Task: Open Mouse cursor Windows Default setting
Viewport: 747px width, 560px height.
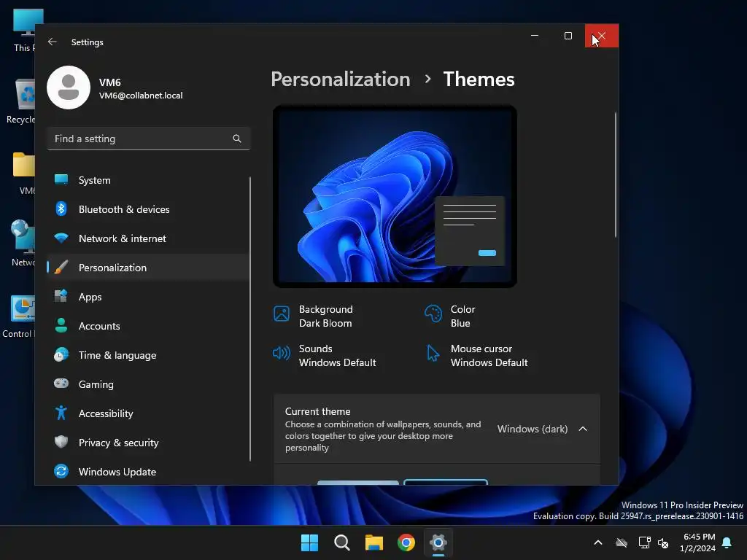Action: point(477,355)
